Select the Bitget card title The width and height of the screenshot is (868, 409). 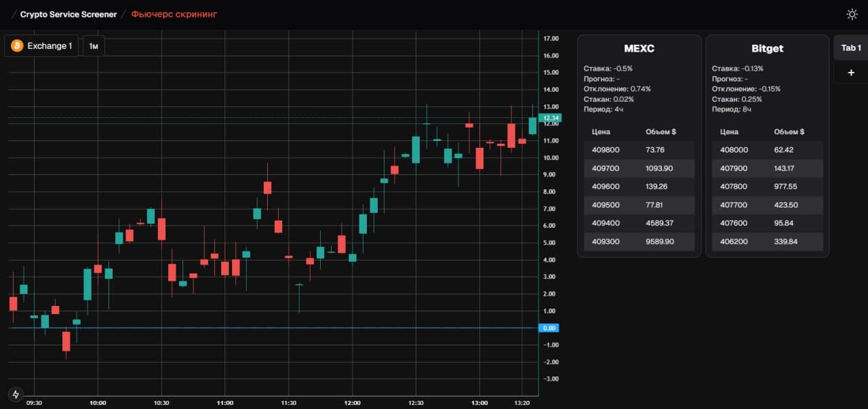coord(767,49)
